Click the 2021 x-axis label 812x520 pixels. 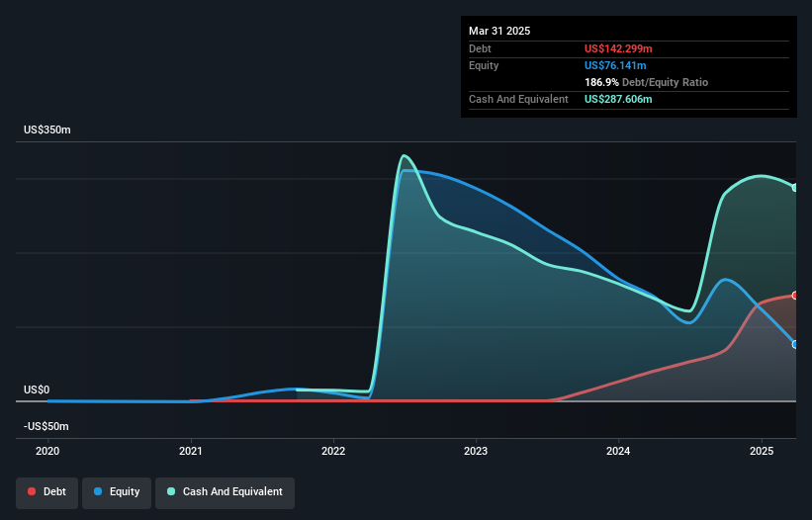tap(191, 451)
